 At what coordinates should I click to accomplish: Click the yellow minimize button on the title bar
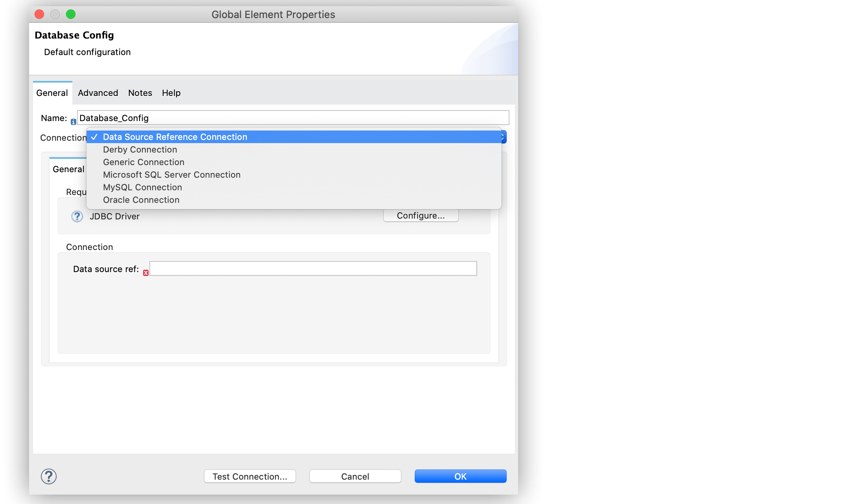pyautogui.click(x=55, y=14)
